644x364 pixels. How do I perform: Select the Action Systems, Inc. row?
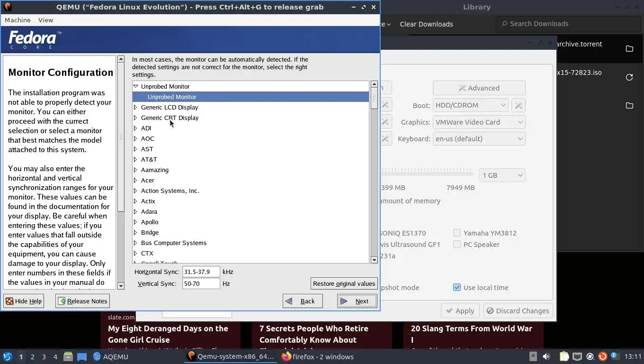point(250,191)
